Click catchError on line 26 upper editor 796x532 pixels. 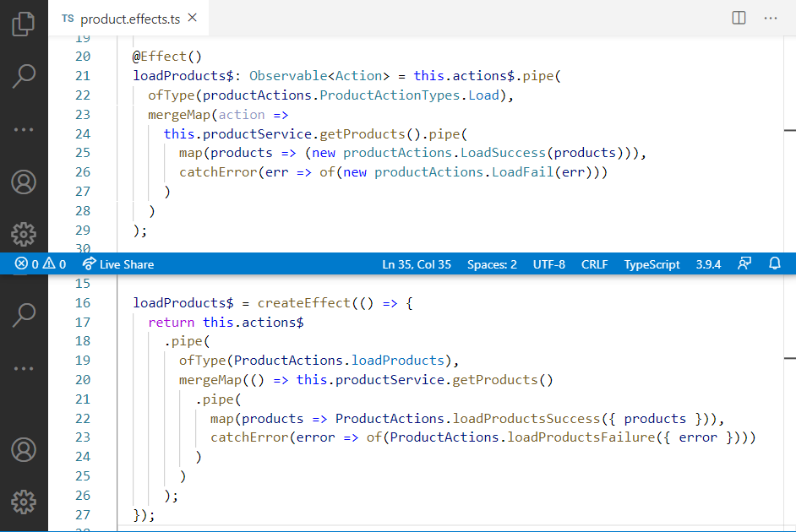[218, 172]
